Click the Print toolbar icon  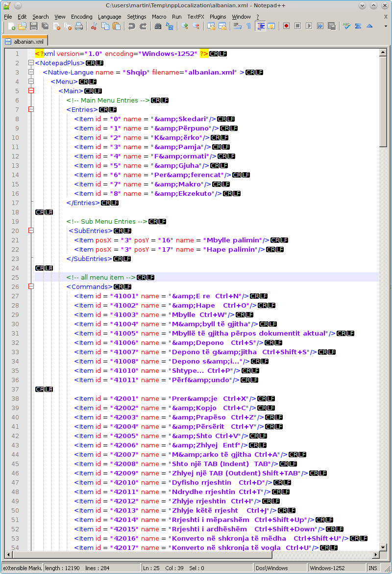click(79, 26)
